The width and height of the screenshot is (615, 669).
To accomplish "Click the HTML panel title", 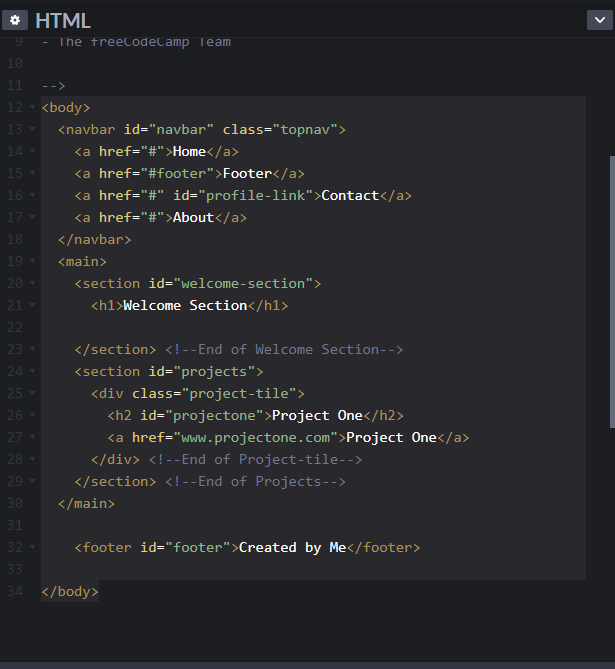I will pos(63,20).
